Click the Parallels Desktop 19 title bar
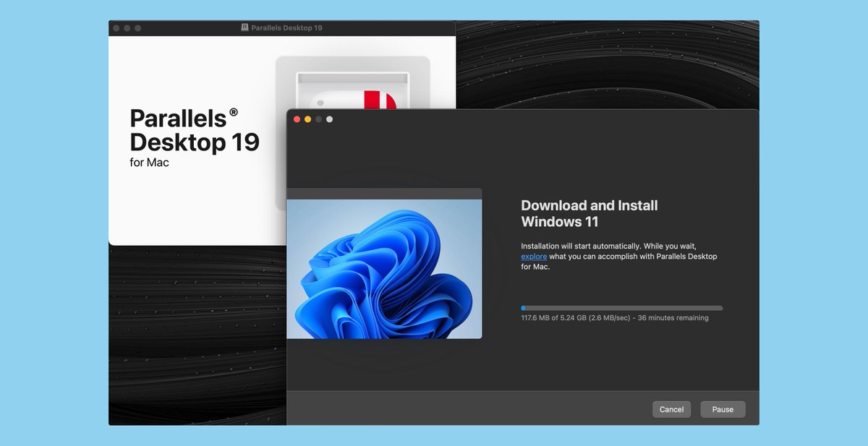Image resolution: width=868 pixels, height=446 pixels. pos(282,27)
